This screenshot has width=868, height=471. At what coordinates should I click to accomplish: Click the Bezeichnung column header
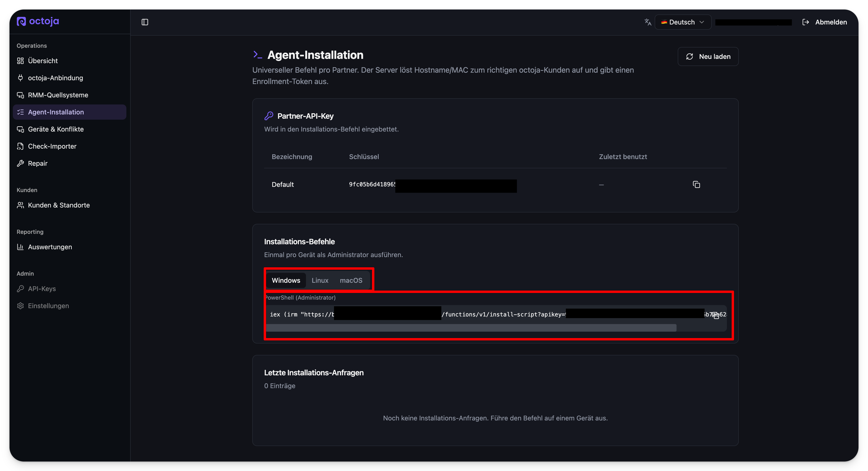tap(292, 157)
